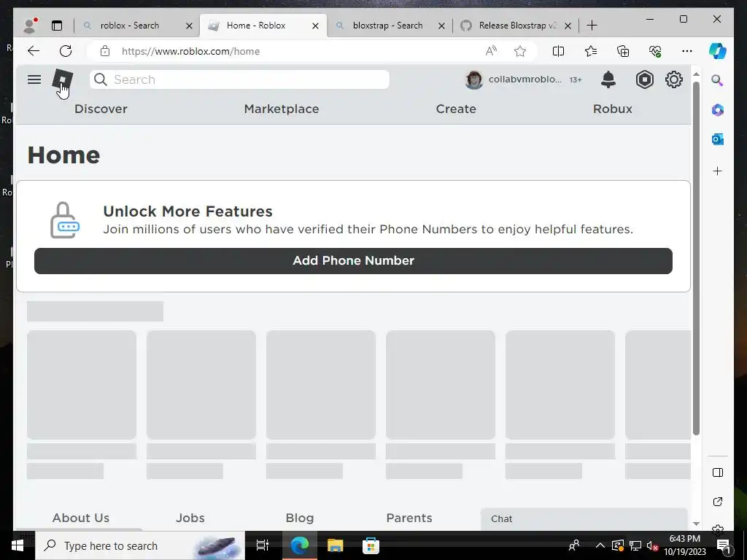Click the page vertical scrollbar thumb

(696, 258)
